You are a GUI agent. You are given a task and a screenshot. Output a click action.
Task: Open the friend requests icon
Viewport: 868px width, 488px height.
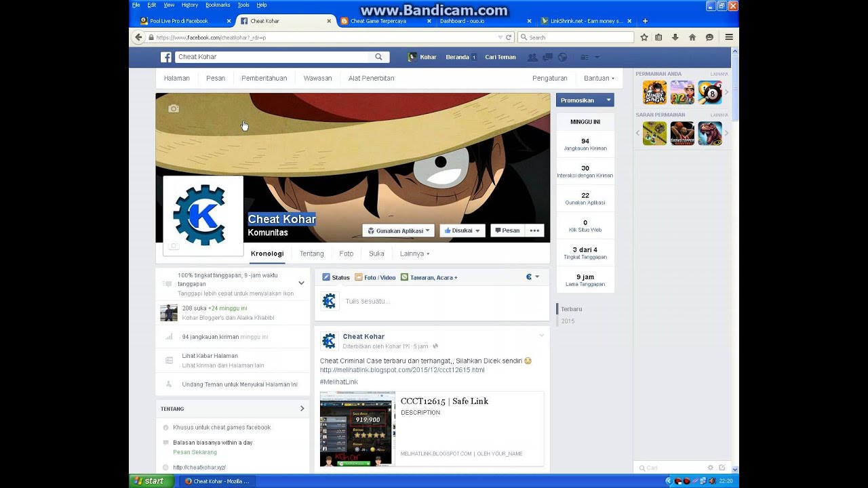[x=532, y=57]
